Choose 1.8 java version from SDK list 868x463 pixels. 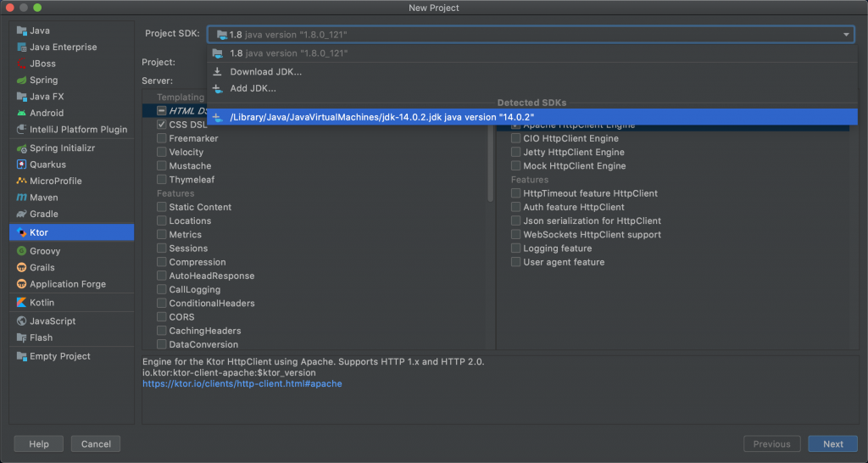pyautogui.click(x=532, y=53)
